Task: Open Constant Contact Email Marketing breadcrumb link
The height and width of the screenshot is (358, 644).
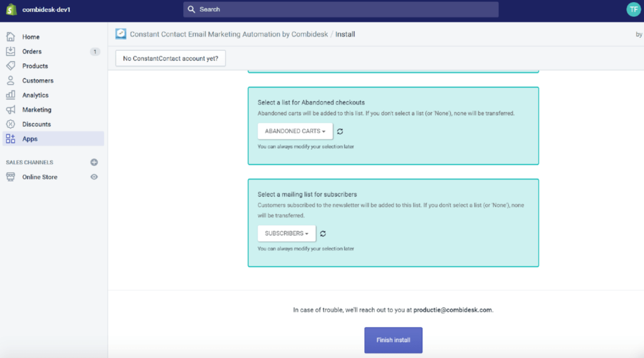Action: (x=229, y=35)
